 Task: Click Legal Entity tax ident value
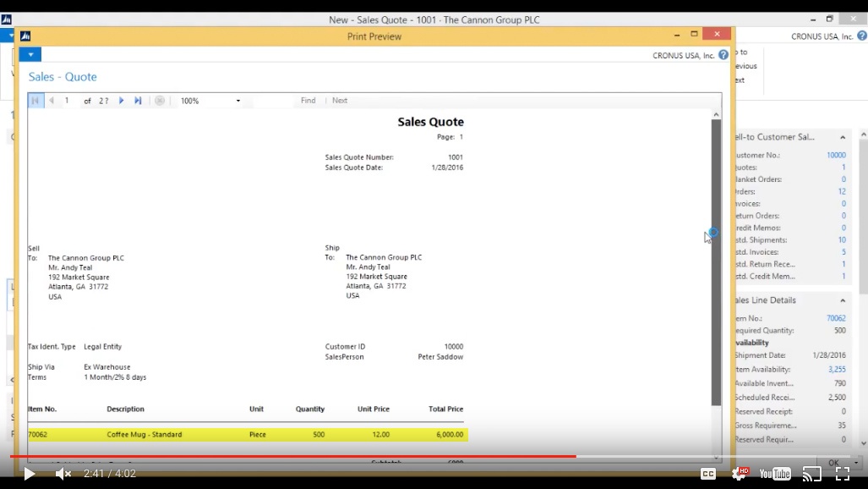pyautogui.click(x=102, y=347)
